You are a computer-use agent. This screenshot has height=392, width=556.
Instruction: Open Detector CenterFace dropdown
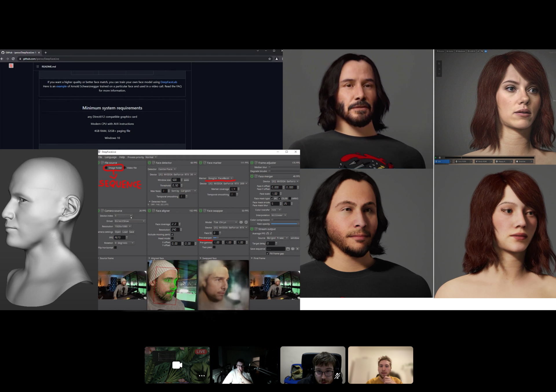[x=167, y=169]
